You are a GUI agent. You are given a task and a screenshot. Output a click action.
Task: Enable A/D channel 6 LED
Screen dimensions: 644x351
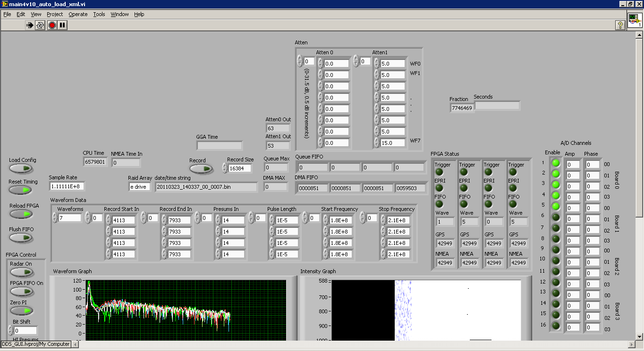556,217
